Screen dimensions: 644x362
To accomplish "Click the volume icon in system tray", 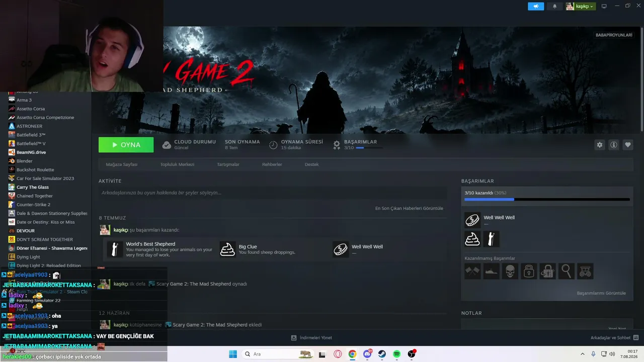I will point(612,354).
